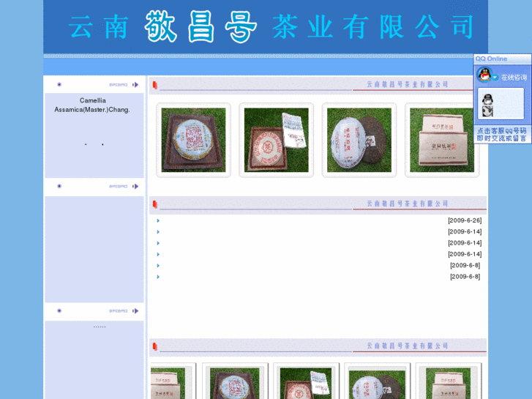
Task: Open the top-row thumbnail of the tea gift boxes
Action: point(442,140)
